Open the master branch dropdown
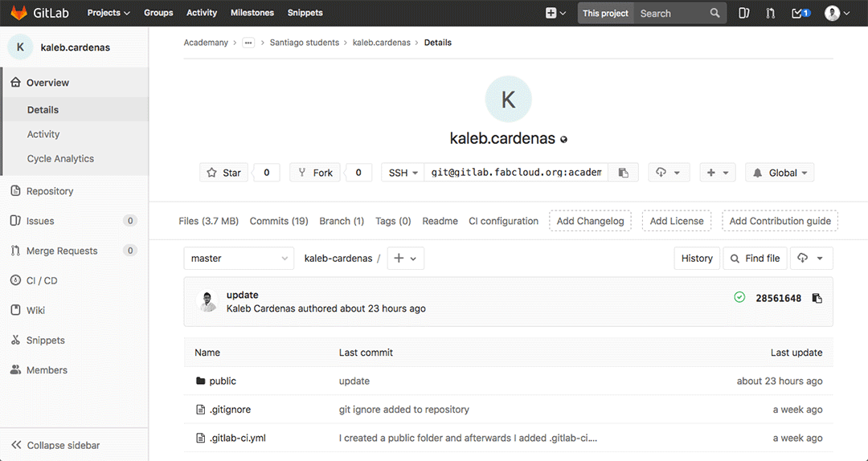This screenshot has height=461, width=868. [x=240, y=259]
